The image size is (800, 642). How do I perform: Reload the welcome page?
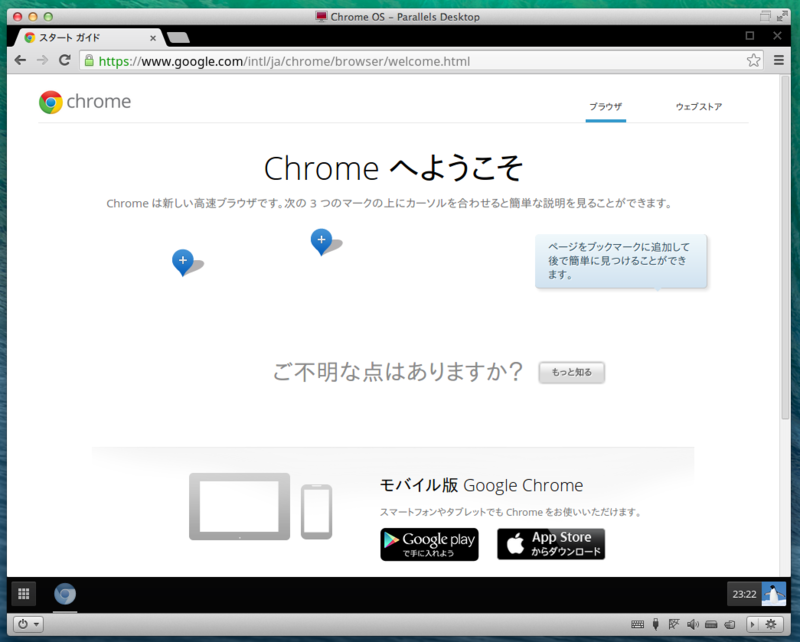tap(64, 60)
